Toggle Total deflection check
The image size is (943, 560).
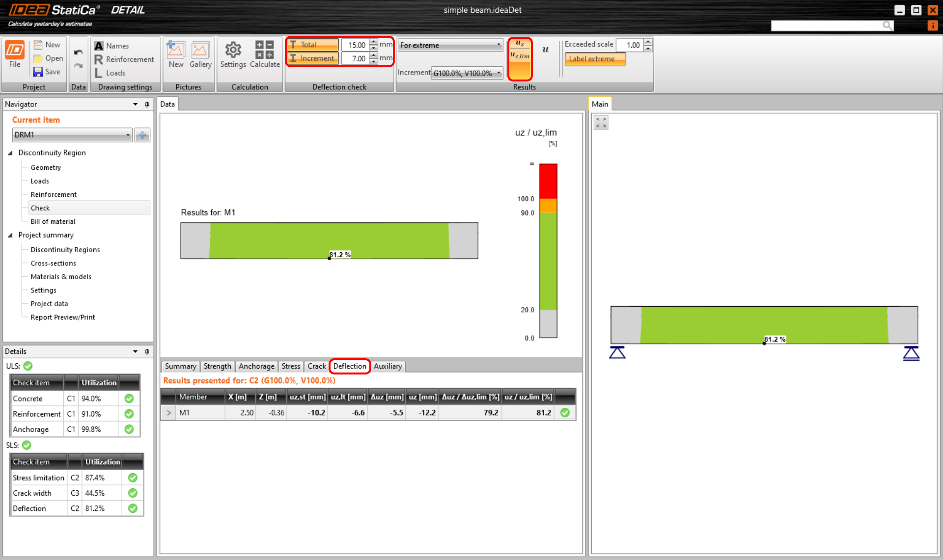tap(313, 45)
